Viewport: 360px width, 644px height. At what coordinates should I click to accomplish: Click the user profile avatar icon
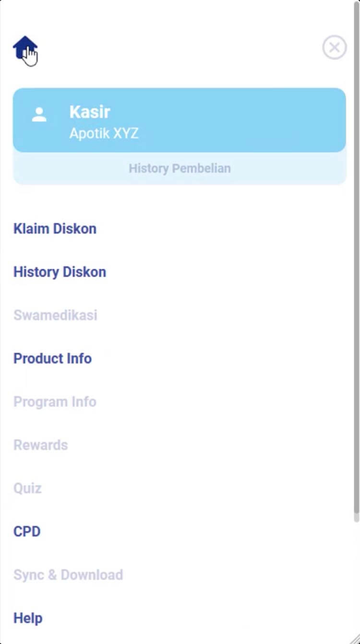pyautogui.click(x=39, y=115)
